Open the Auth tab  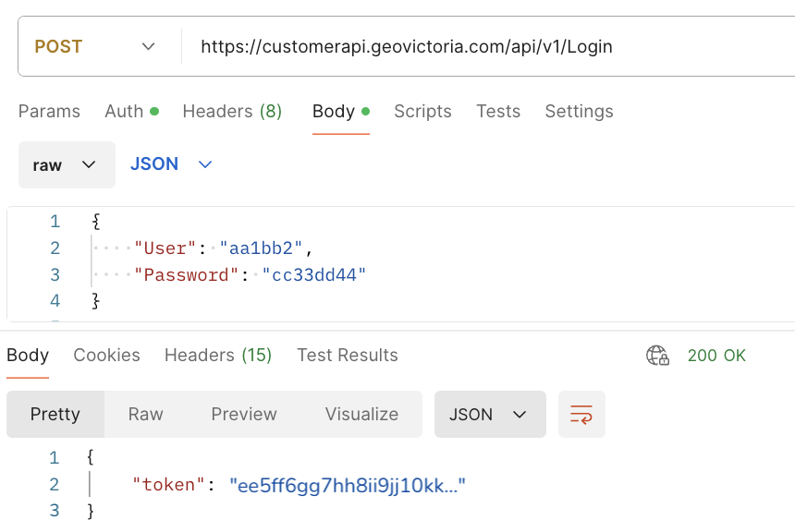[x=130, y=112]
